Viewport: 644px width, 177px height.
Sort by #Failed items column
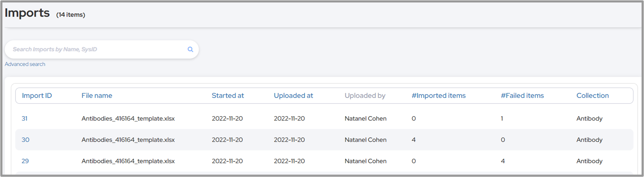click(522, 95)
